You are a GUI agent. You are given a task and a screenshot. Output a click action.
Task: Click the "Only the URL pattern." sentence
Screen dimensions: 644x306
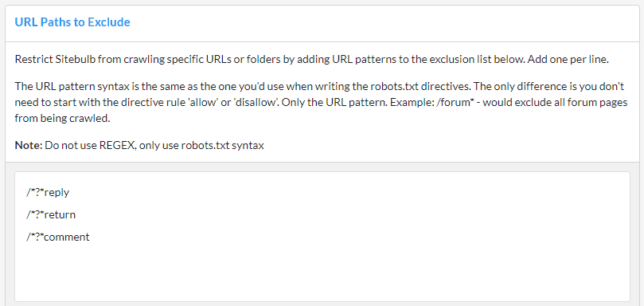click(x=334, y=102)
